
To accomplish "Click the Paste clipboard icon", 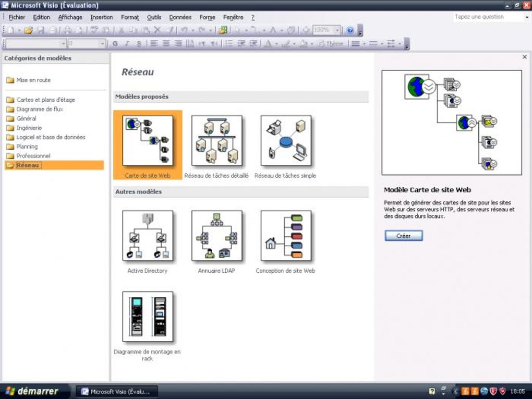I will tap(146, 30).
